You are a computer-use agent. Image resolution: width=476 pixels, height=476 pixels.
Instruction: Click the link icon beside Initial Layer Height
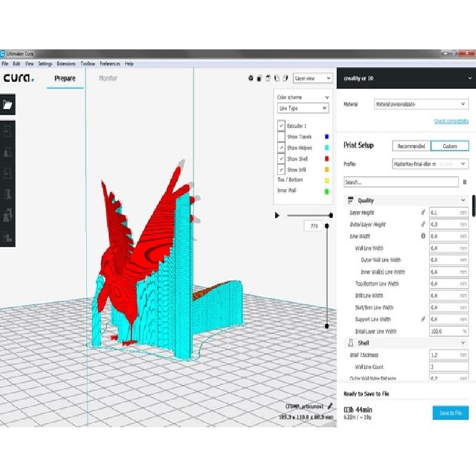pyautogui.click(x=423, y=224)
